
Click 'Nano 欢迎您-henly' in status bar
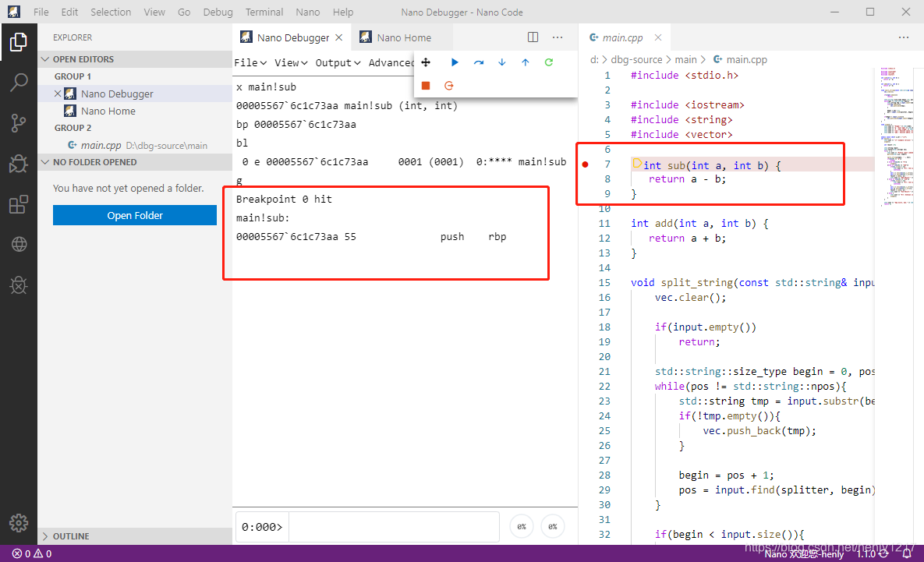[x=804, y=553]
